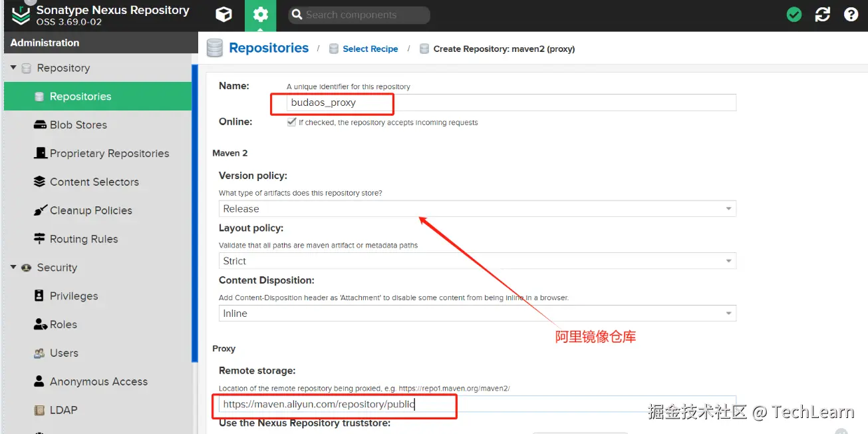Collapse the Security tree section
Viewport: 868px width, 434px height.
pos(13,268)
